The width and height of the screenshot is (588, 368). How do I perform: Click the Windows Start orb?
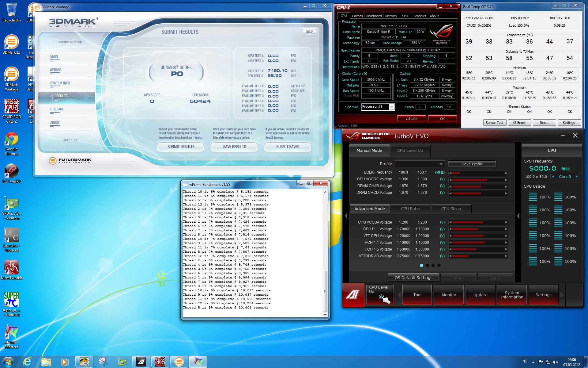click(8, 362)
